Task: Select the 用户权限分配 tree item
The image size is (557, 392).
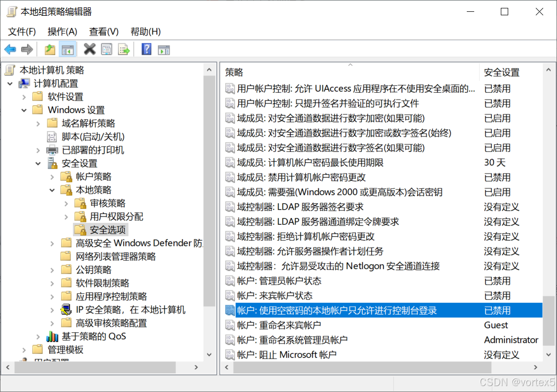Action: pyautogui.click(x=116, y=217)
